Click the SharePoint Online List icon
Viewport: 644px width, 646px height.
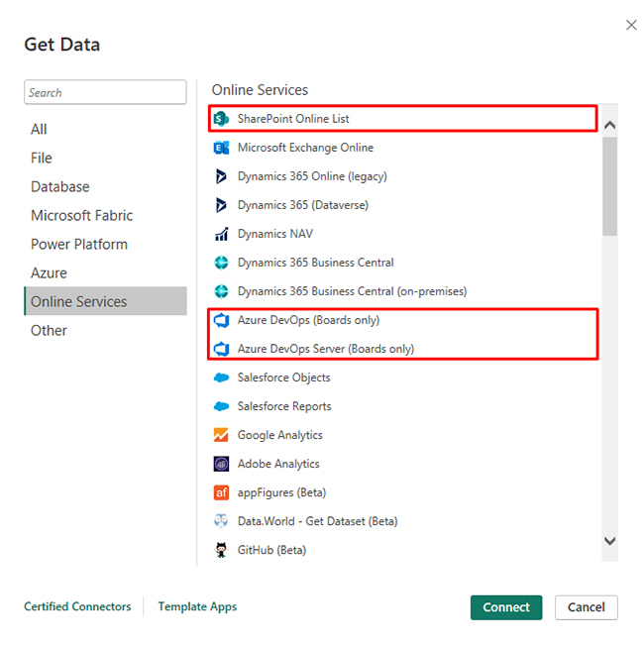(221, 119)
